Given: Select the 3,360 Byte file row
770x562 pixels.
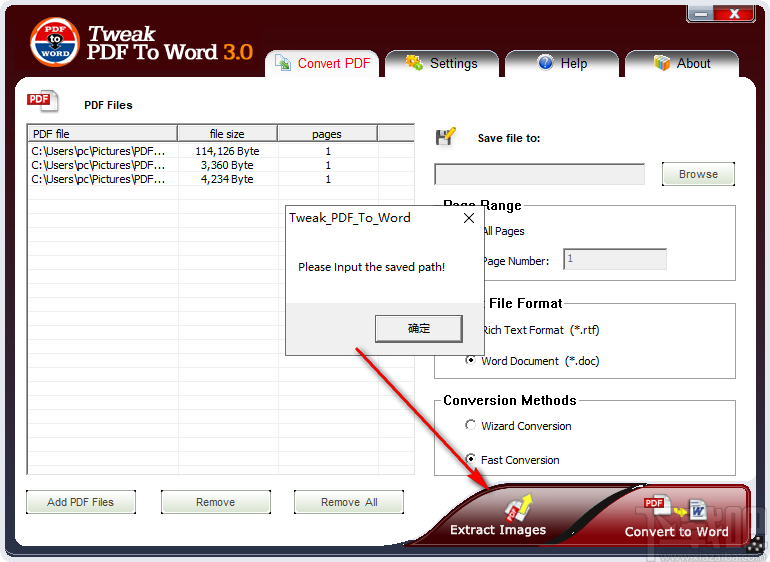Looking at the screenshot, I should point(220,165).
